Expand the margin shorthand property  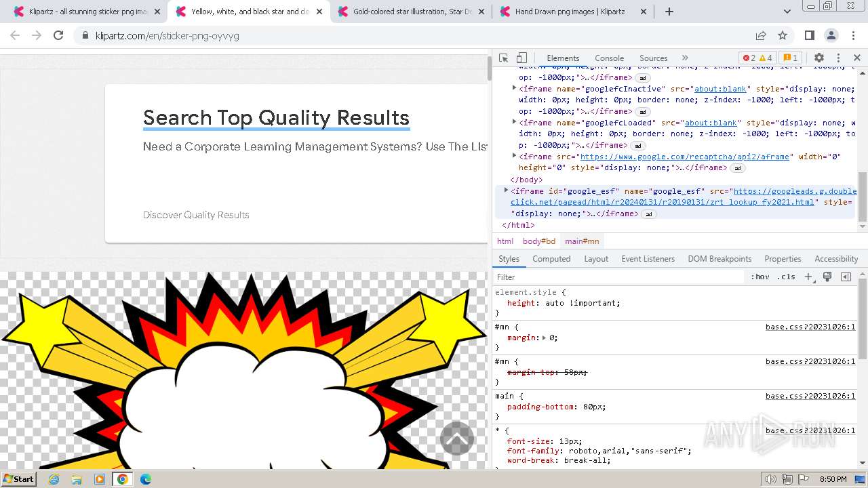[x=544, y=338]
